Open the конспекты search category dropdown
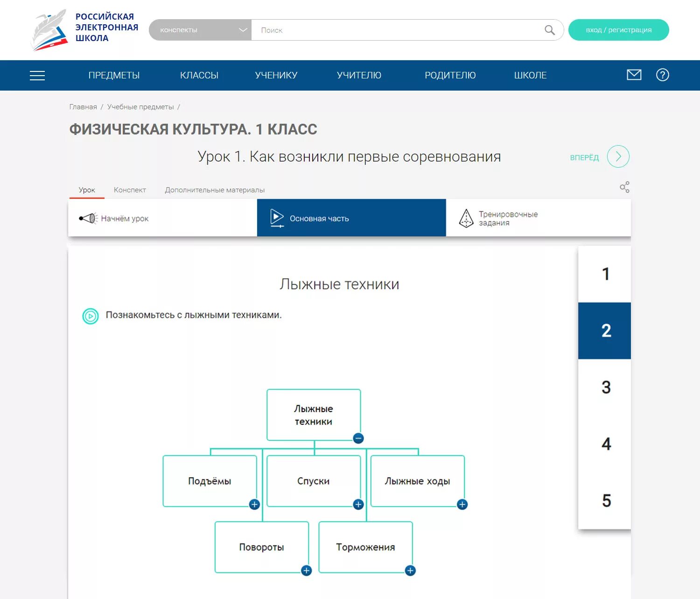 [200, 30]
